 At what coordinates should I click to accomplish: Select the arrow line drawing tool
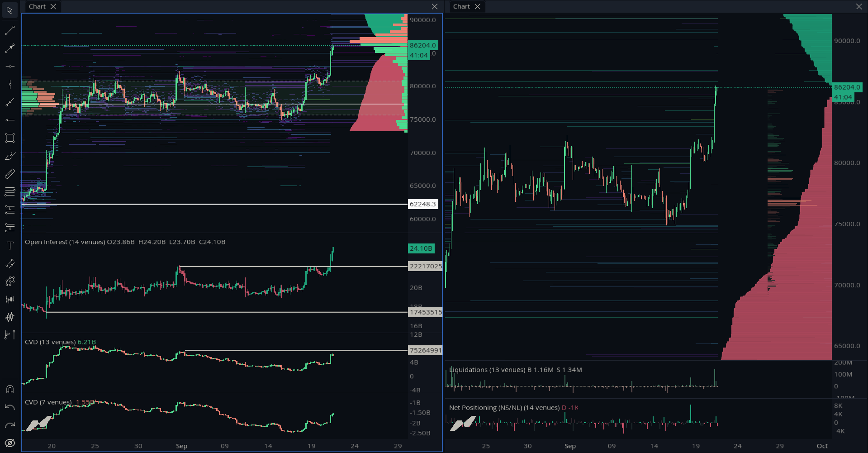point(9,48)
